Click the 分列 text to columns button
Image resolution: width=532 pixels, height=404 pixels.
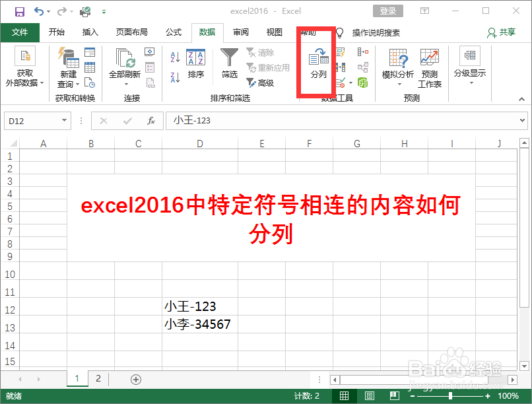tap(318, 63)
